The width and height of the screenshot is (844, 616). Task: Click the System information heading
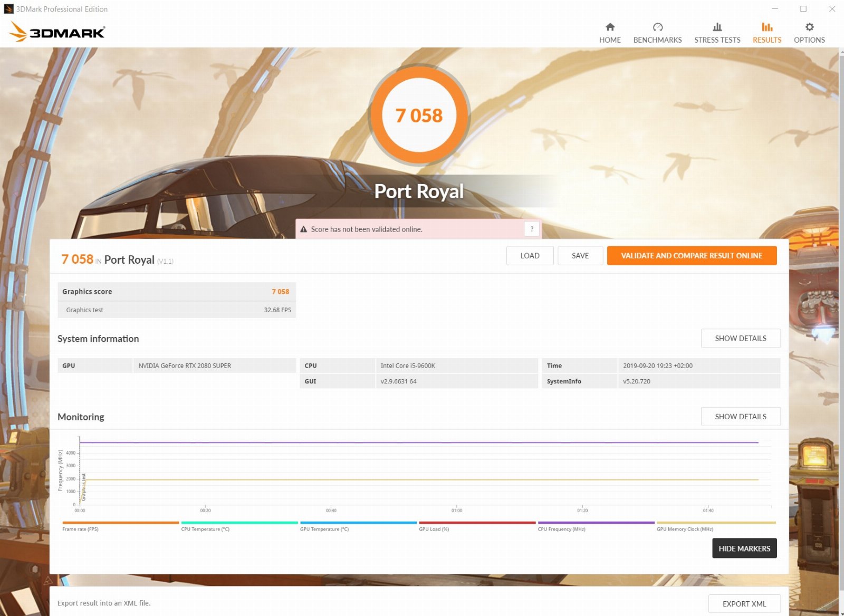tap(98, 339)
